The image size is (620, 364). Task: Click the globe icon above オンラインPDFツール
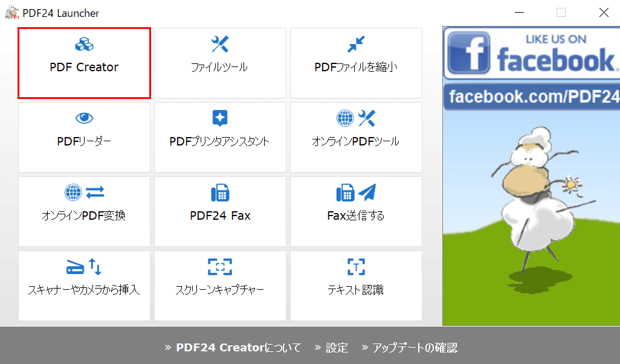pos(345,118)
